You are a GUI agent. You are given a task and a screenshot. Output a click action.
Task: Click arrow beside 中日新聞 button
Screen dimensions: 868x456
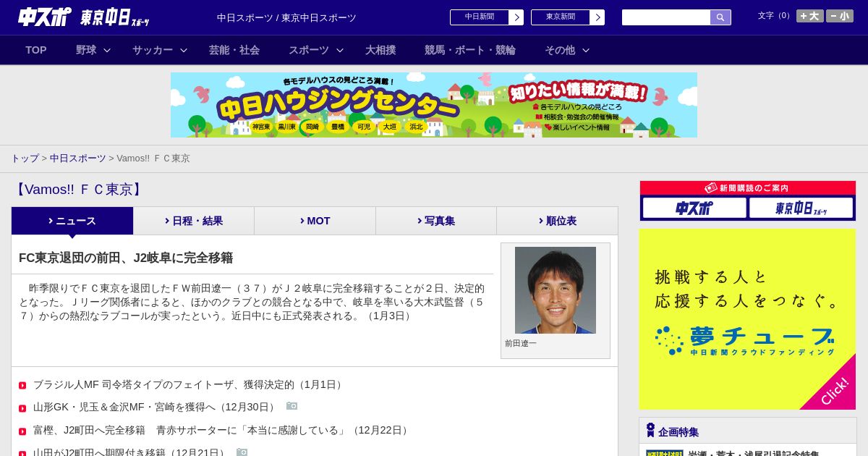[516, 17]
